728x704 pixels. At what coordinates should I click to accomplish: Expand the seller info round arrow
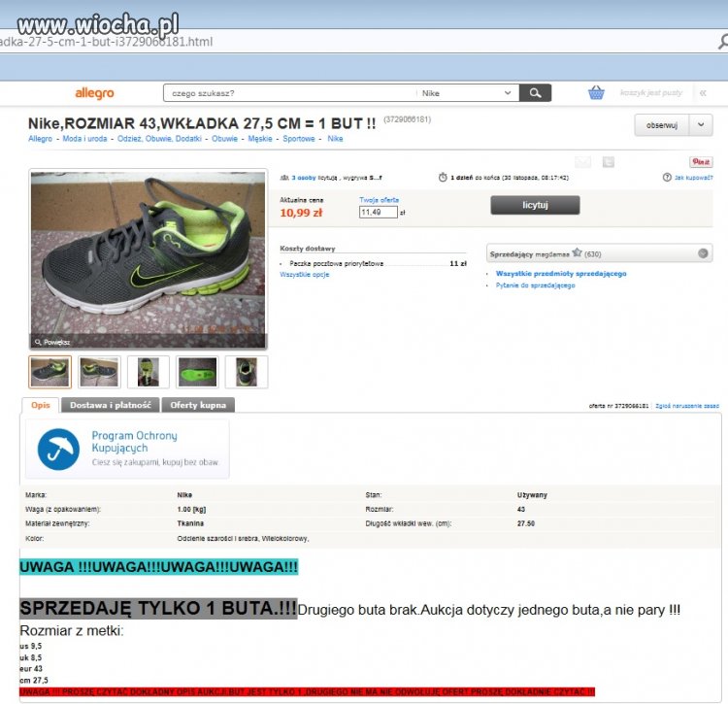(x=703, y=253)
